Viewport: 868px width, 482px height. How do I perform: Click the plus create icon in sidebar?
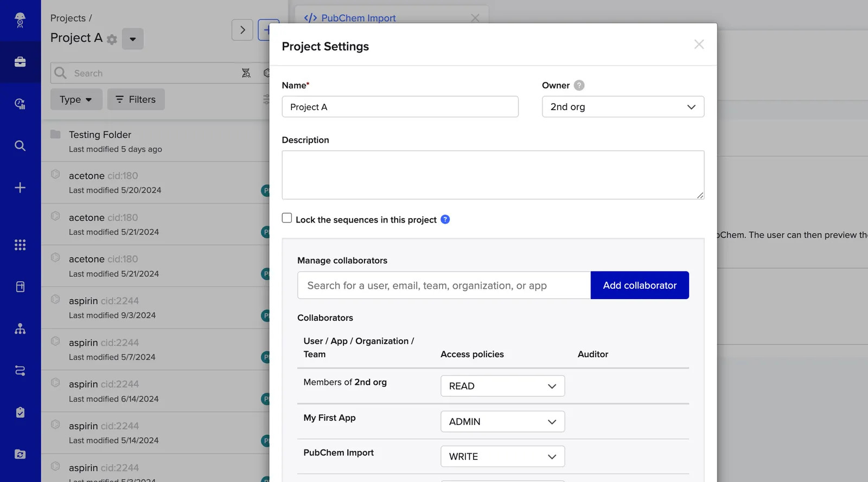click(x=20, y=188)
